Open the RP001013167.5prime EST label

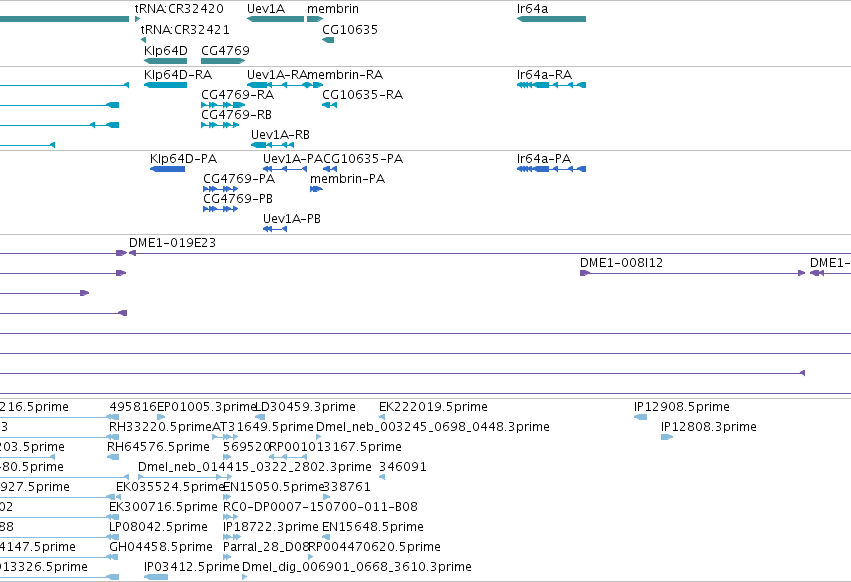[x=335, y=447]
